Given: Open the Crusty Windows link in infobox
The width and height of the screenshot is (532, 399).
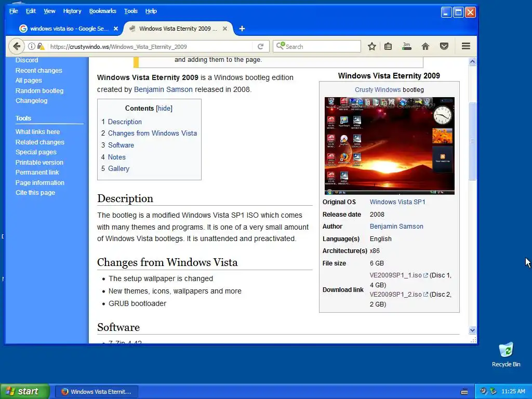Looking at the screenshot, I should 378,89.
